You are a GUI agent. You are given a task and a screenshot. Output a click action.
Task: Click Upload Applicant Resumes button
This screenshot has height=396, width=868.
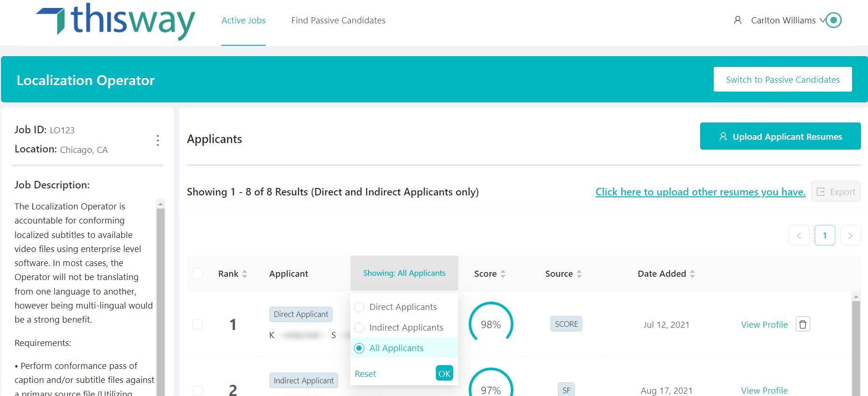780,136
